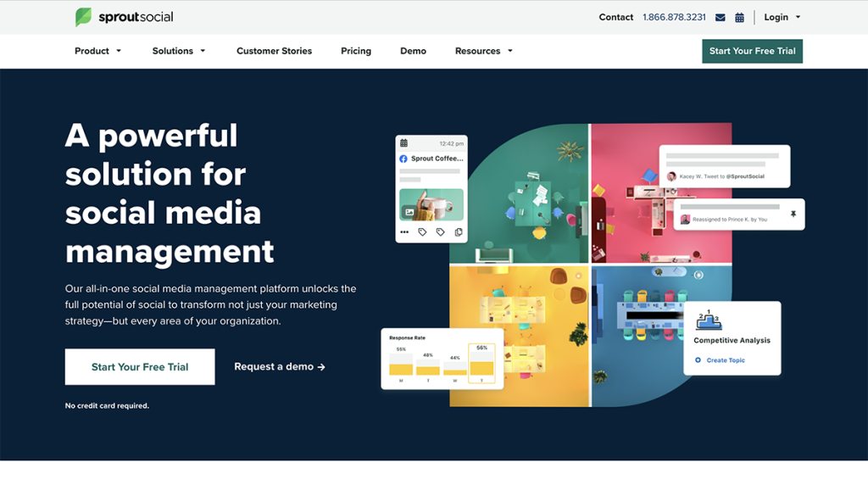Screen dimensions: 868x496
Task: Click the copy icon on Sprout Coffee card
Action: pyautogui.click(x=459, y=231)
